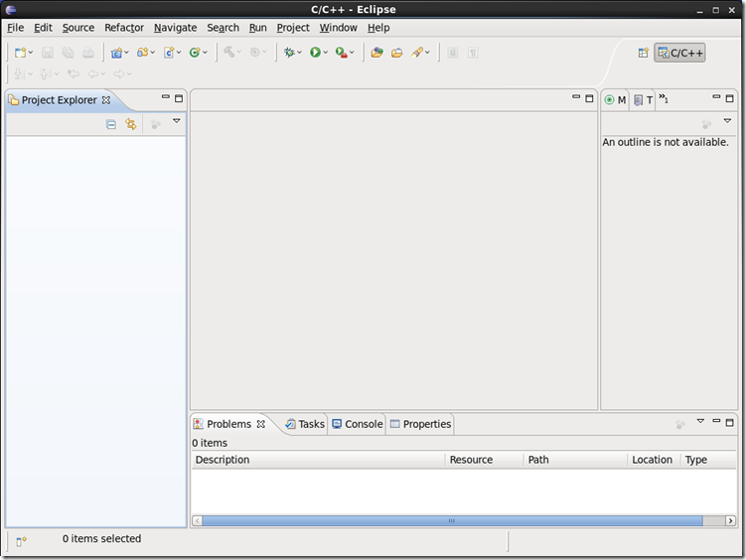The image size is (746, 560).
Task: Click the Previous Annotation arrow icon
Action: point(46,73)
